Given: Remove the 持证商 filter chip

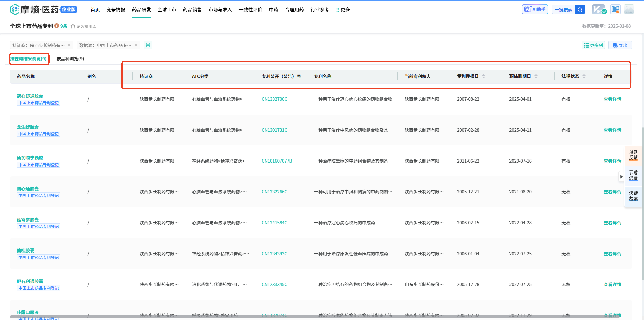Looking at the screenshot, I should coord(69,45).
